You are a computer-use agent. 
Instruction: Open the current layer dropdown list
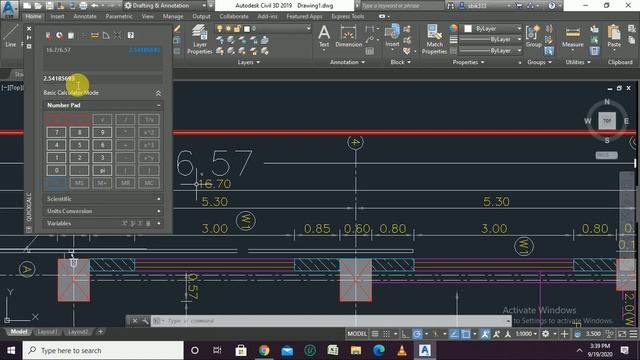pos(308,28)
